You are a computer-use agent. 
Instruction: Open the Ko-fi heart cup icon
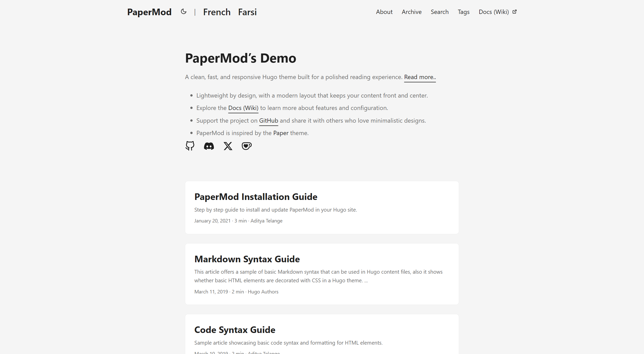247,146
